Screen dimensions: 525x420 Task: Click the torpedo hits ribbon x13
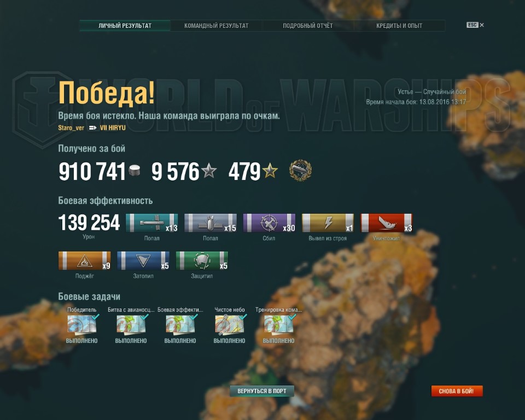point(151,223)
